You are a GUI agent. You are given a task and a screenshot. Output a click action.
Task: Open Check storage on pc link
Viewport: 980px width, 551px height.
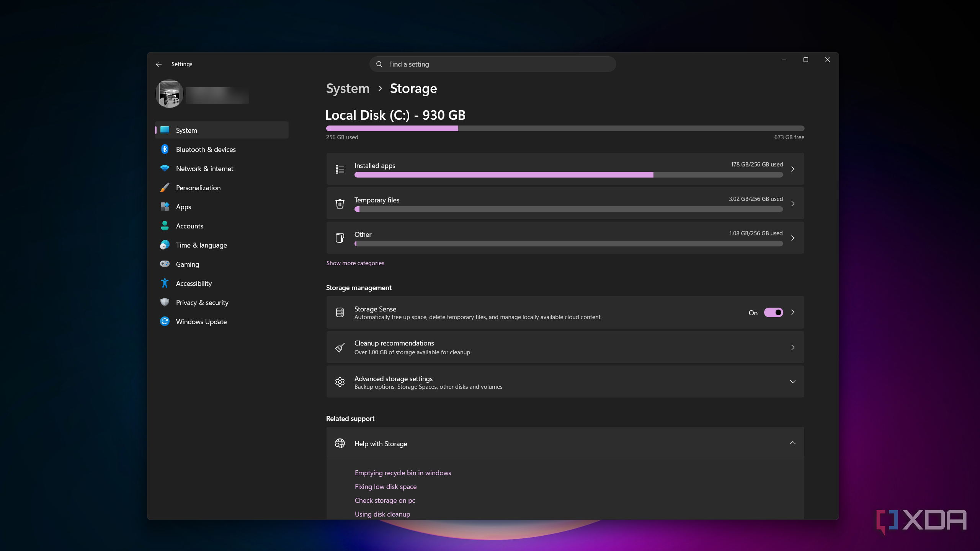click(x=385, y=500)
